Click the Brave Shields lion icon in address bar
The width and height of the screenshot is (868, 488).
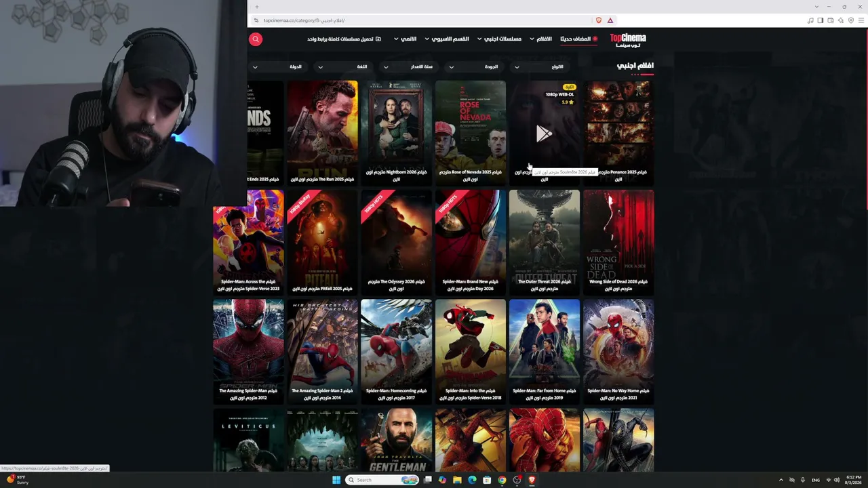pyautogui.click(x=598, y=20)
